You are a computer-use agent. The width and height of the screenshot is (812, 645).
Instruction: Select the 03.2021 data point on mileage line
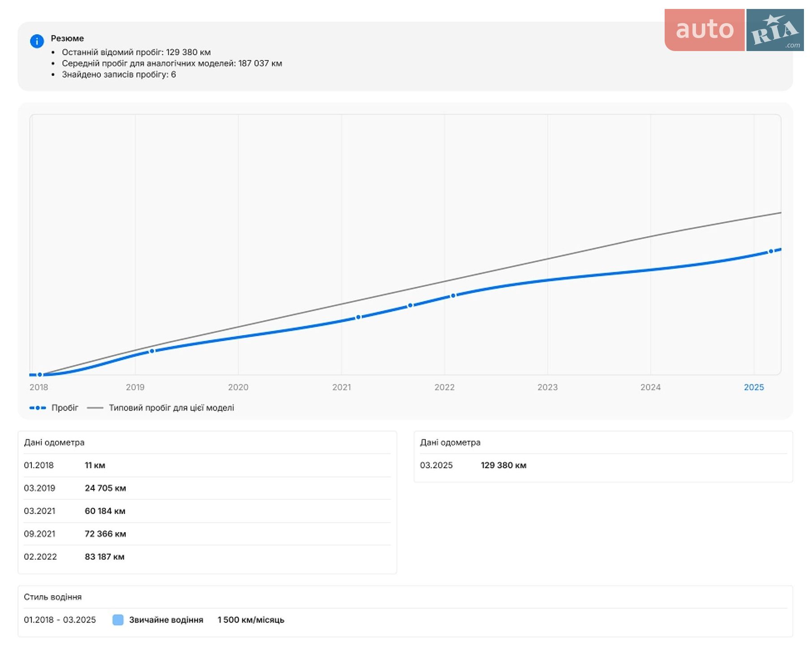(x=358, y=317)
